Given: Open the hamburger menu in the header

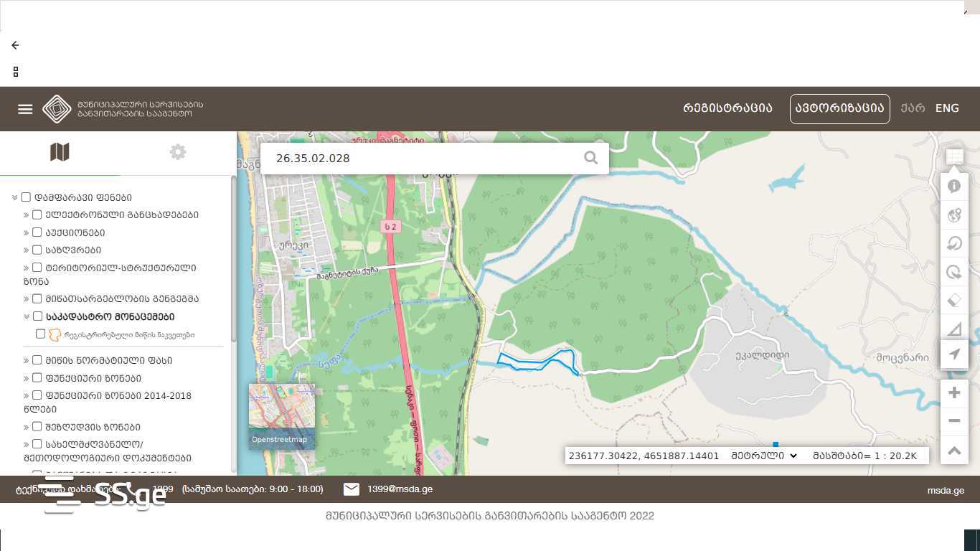Looking at the screenshot, I should click(x=25, y=109).
